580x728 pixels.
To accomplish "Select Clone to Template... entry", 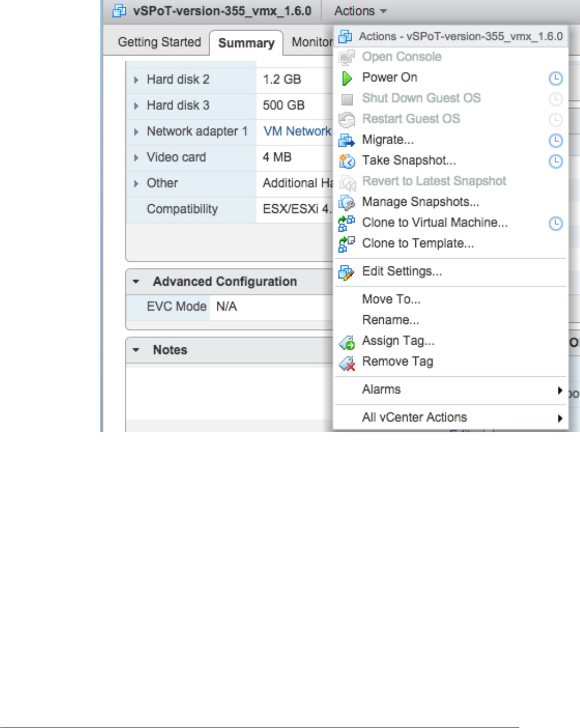I will [418, 243].
